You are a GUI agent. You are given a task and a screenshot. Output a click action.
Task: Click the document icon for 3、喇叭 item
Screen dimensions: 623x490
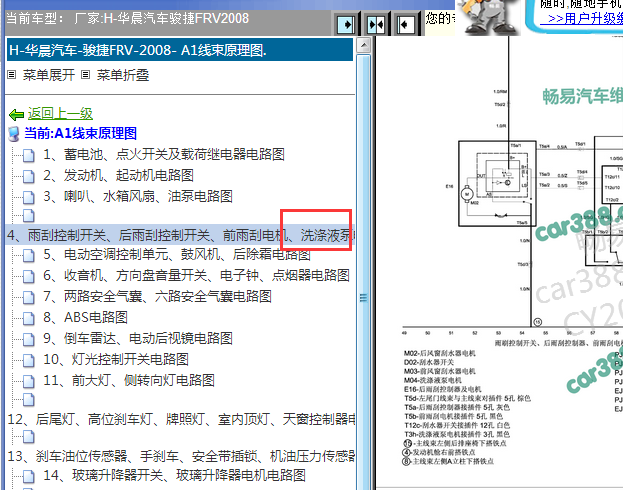click(x=29, y=197)
